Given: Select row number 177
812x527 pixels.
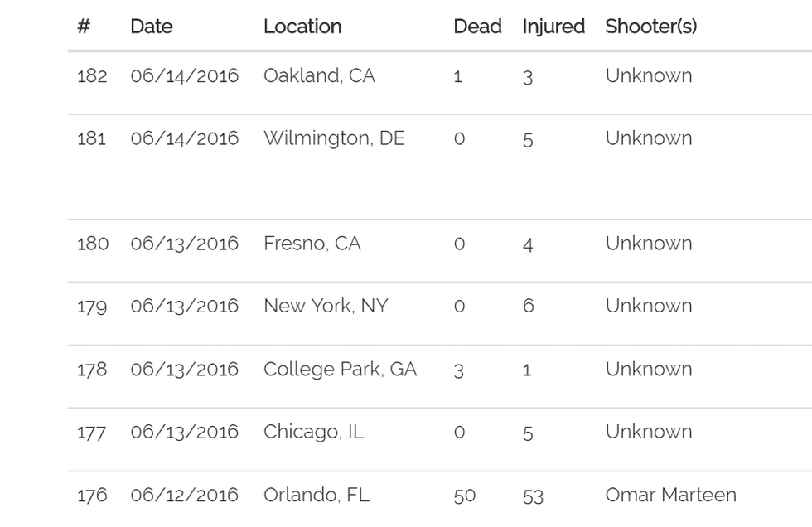Looking at the screenshot, I should (x=92, y=432).
